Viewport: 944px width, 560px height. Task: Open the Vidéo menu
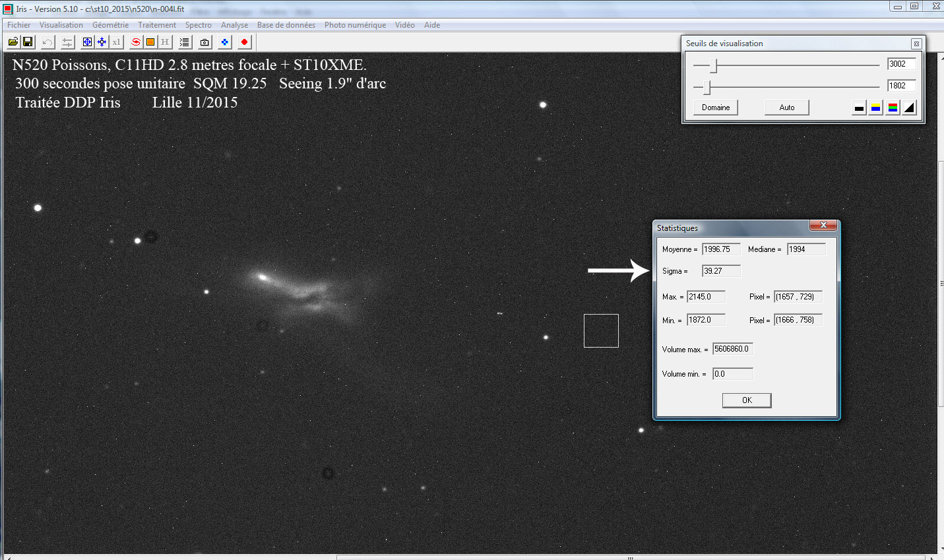(405, 25)
